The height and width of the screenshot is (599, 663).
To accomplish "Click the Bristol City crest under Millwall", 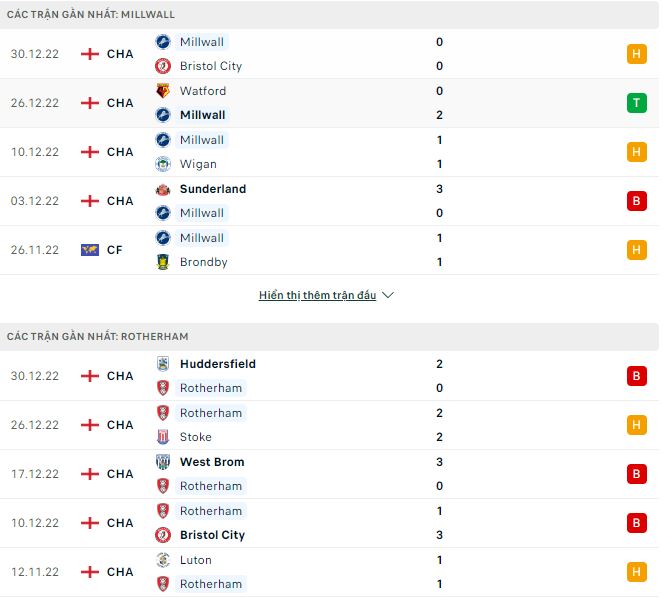I will (162, 66).
